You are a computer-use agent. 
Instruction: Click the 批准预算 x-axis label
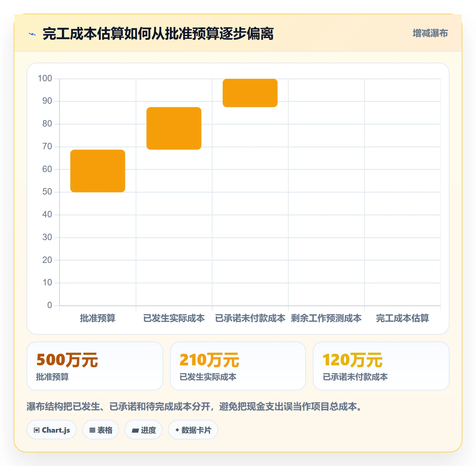coord(98,318)
